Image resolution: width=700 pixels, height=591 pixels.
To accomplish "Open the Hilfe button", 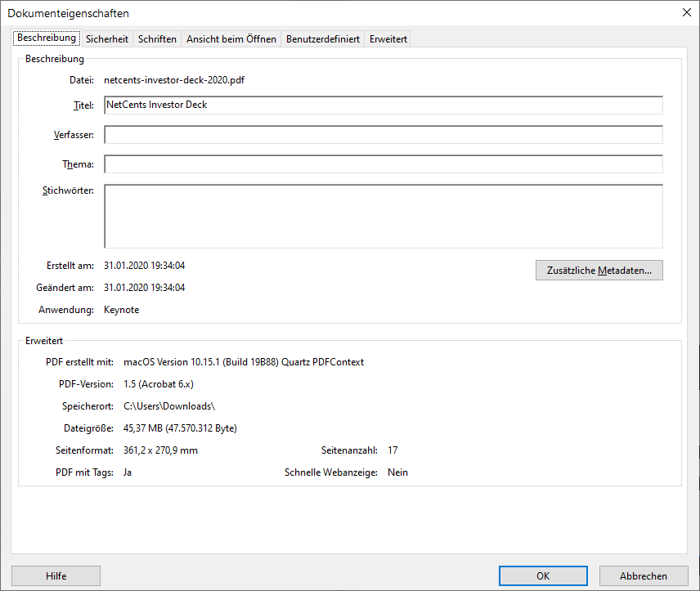I will coord(56,575).
